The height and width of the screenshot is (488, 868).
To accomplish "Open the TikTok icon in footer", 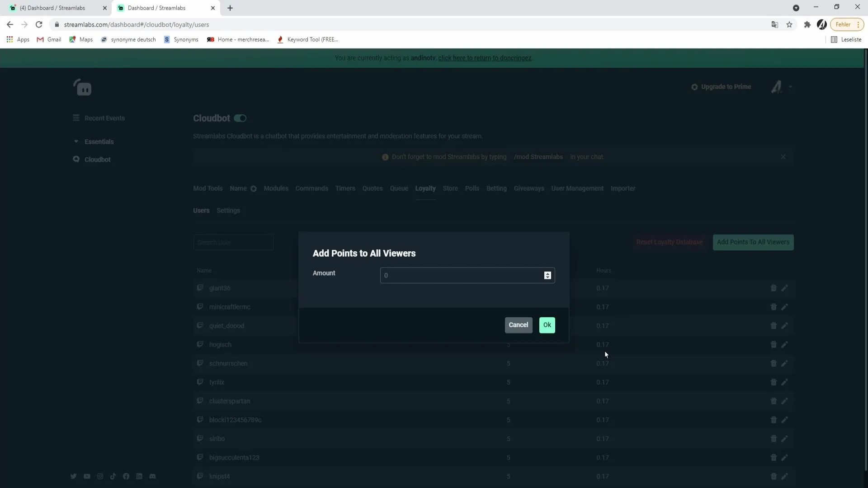I will click(113, 476).
